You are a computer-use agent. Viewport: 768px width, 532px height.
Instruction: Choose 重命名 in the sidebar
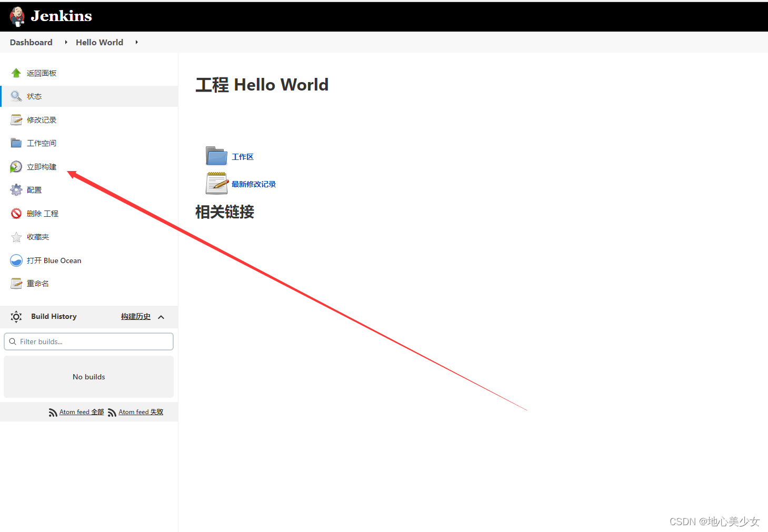[38, 284]
